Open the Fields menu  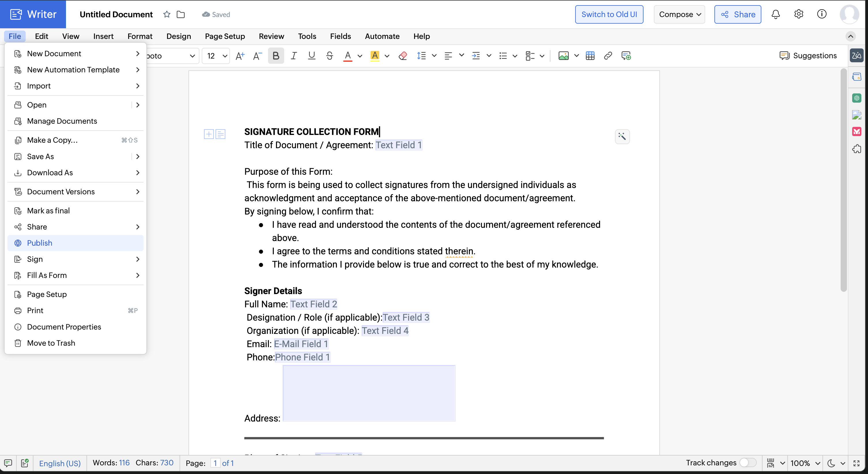340,36
